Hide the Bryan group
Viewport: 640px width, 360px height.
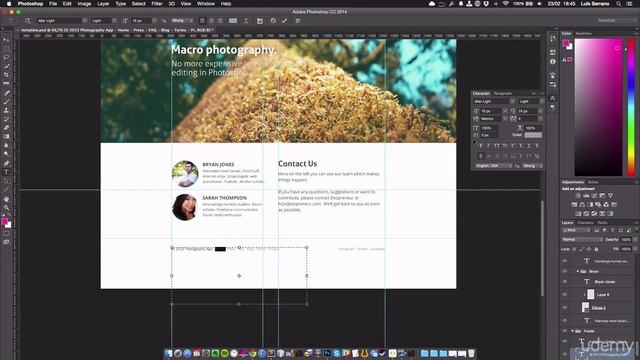click(x=565, y=271)
